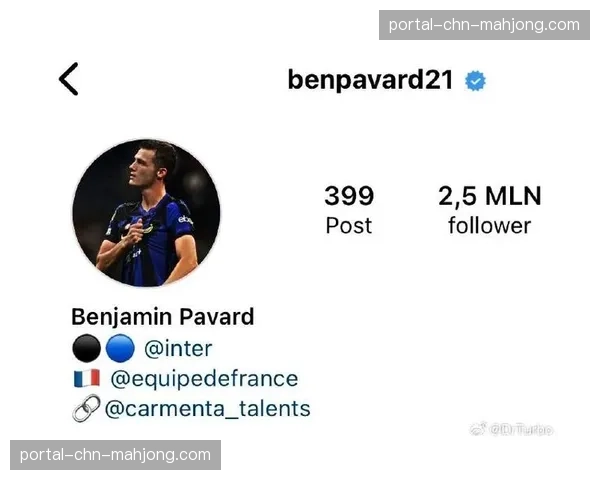View the 2,5 MLN follower list
The width and height of the screenshot is (600, 480).
(x=489, y=209)
